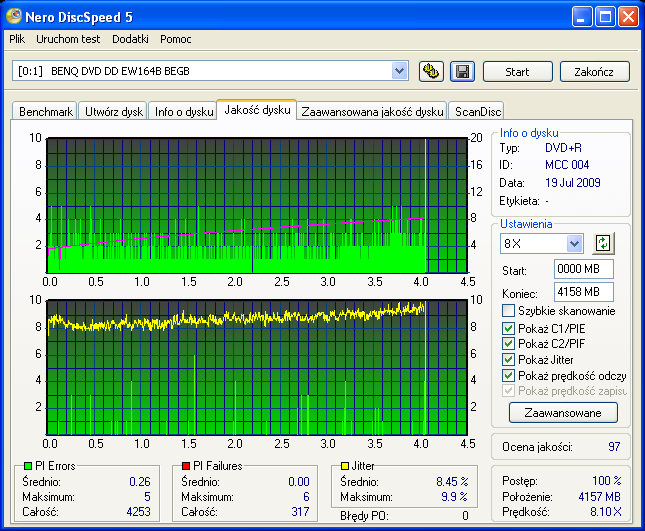Click the disc ID MCC 004
Screen dimensions: 645x531
(x=567, y=165)
